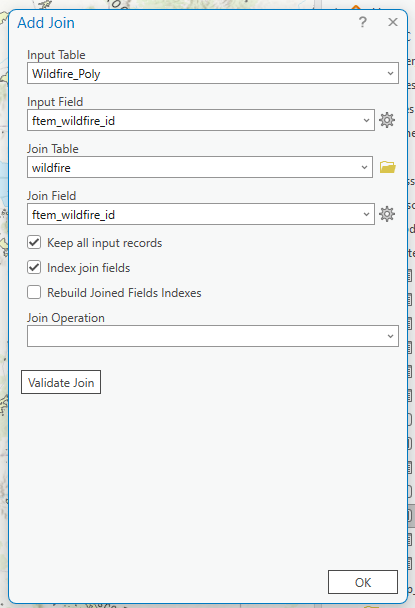This screenshot has height=608, width=415.
Task: Expand the Input Field dropdown arrow
Action: click(x=366, y=120)
